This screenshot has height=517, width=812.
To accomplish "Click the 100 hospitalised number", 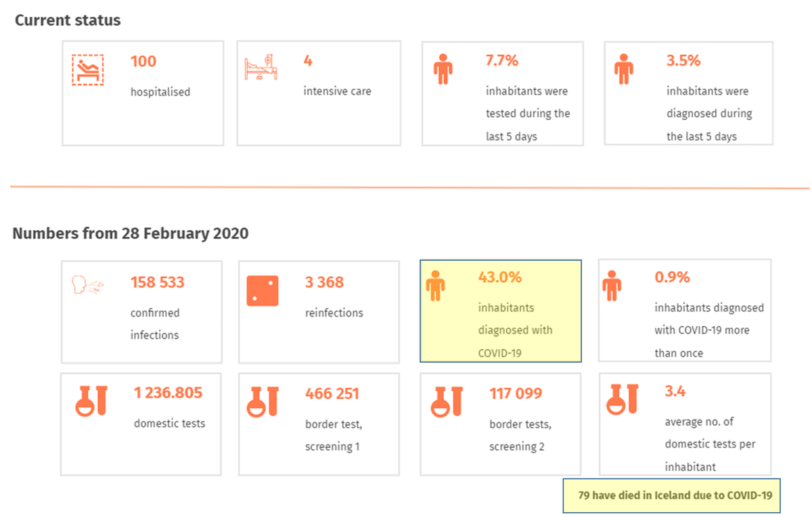I will click(x=143, y=62).
